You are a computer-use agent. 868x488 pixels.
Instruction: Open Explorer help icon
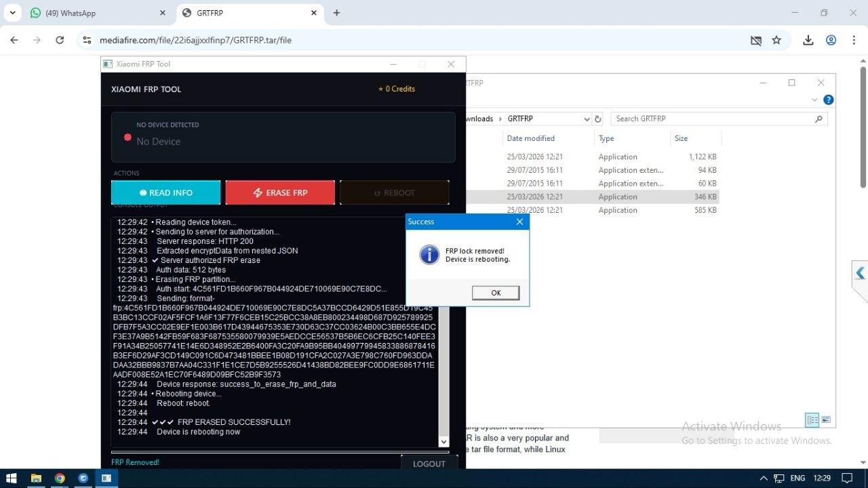coord(828,100)
